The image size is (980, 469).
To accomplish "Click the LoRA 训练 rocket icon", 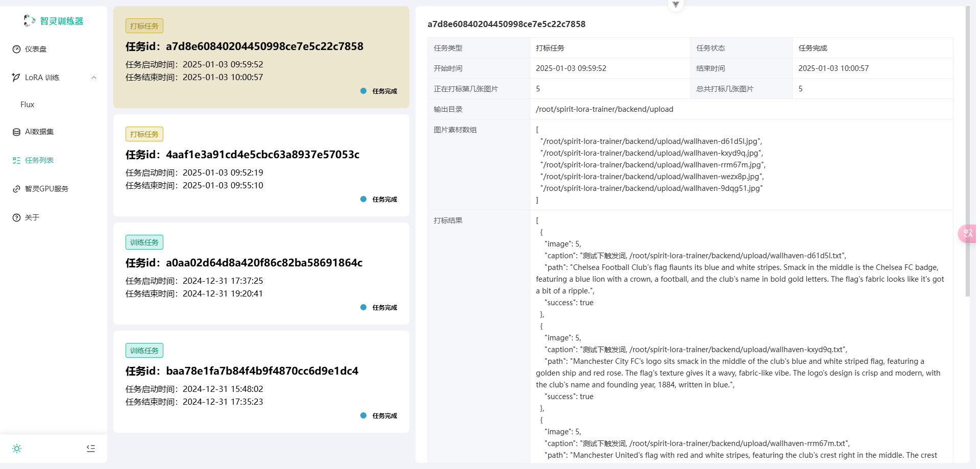I will pyautogui.click(x=16, y=78).
